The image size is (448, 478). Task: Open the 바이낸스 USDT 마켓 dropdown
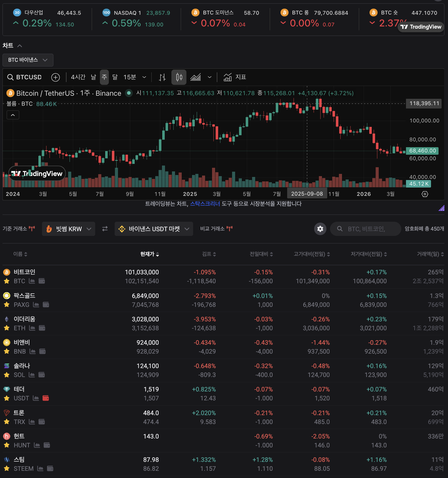tap(154, 229)
